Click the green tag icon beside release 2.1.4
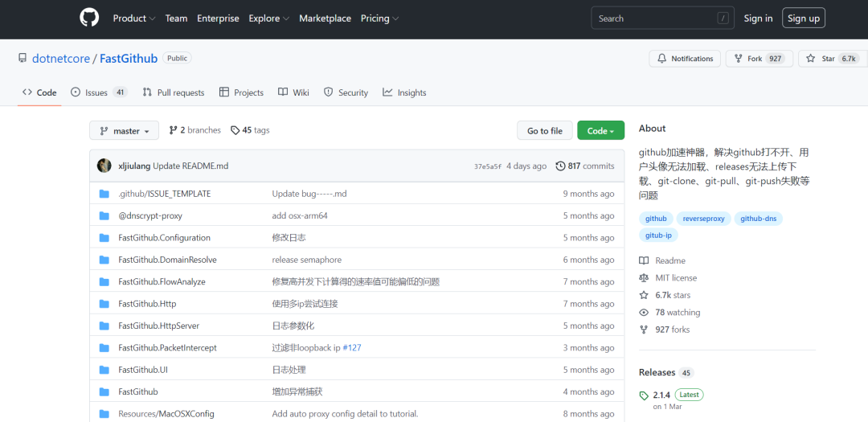868x422 pixels. (x=643, y=395)
